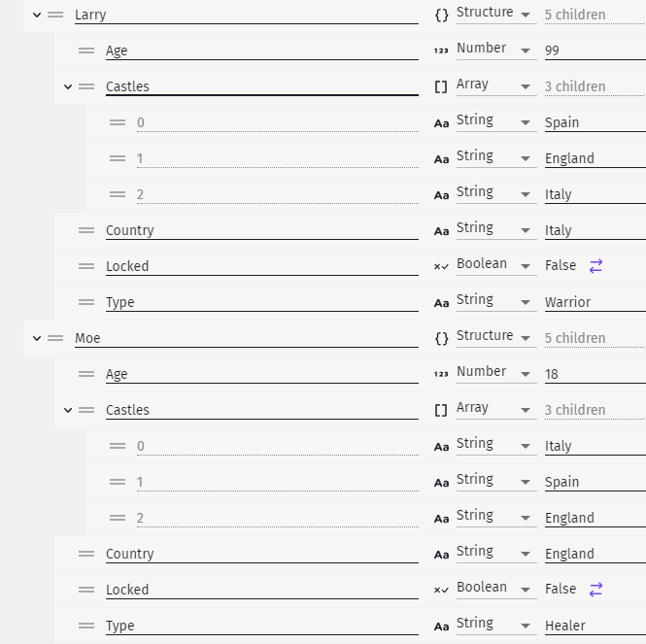Collapse the Moe structure node

tap(37, 338)
